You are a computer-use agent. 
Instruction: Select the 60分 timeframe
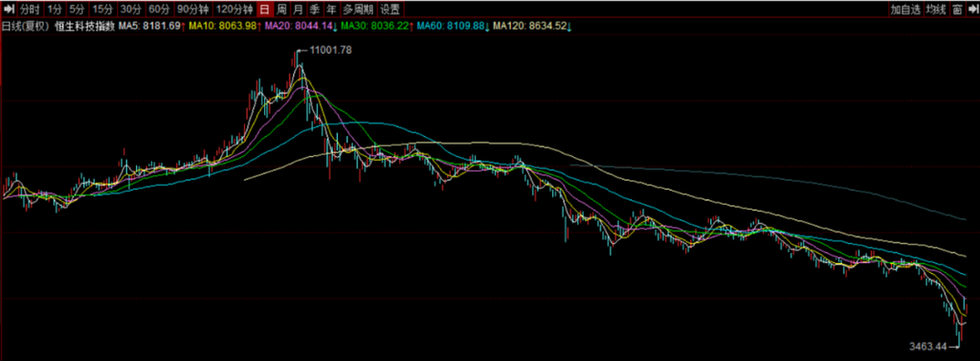tap(160, 9)
